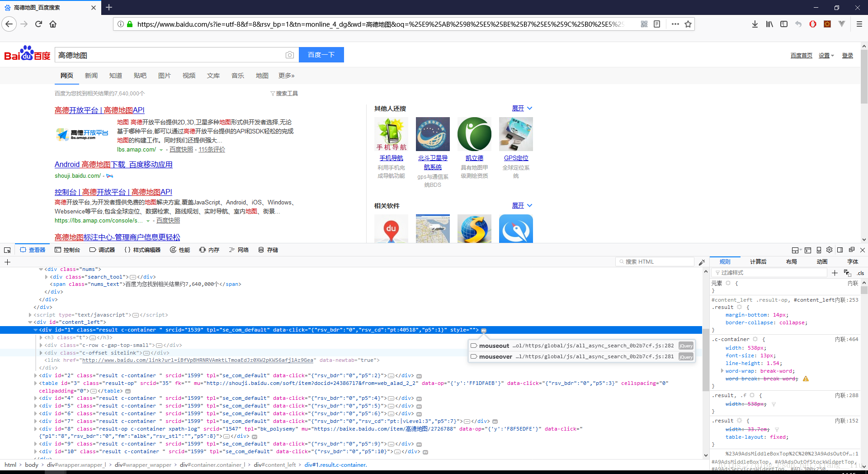
Task: Activate the element picker tool in DevTools
Action: point(7,250)
